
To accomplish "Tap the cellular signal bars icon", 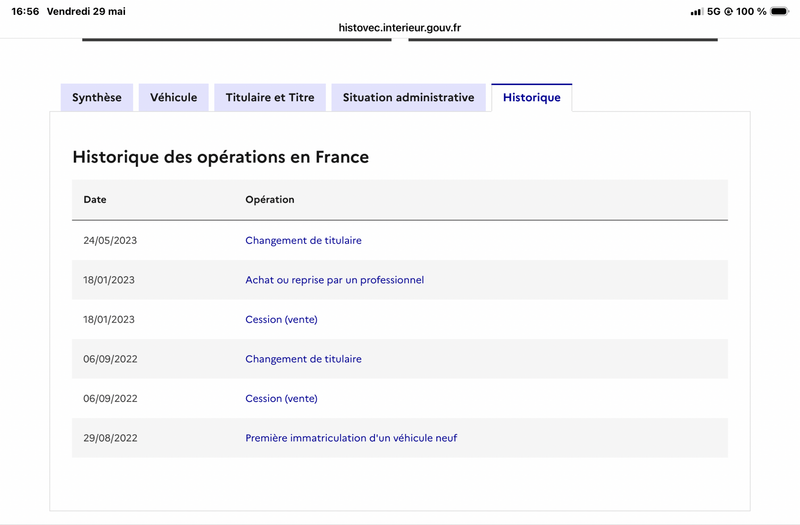I will pos(696,12).
